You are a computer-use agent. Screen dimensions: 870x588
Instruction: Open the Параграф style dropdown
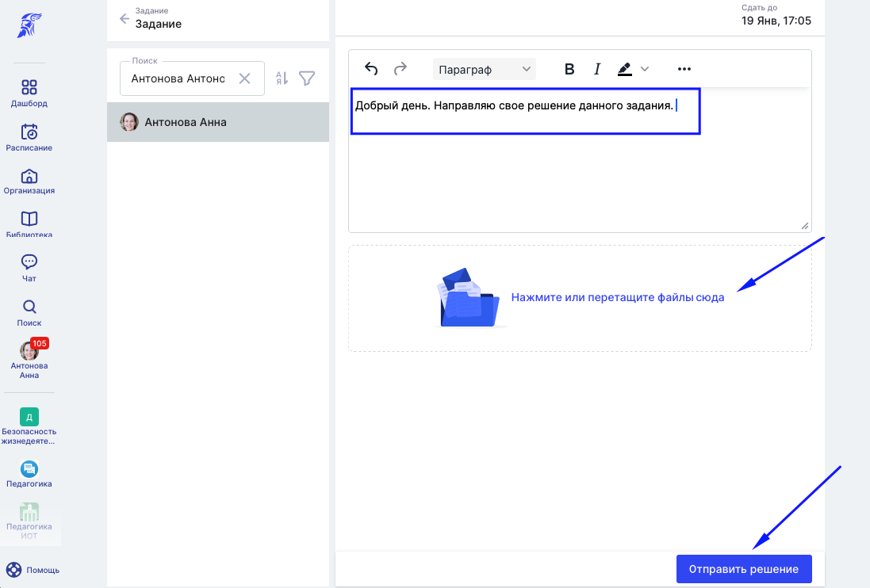pyautogui.click(x=484, y=69)
